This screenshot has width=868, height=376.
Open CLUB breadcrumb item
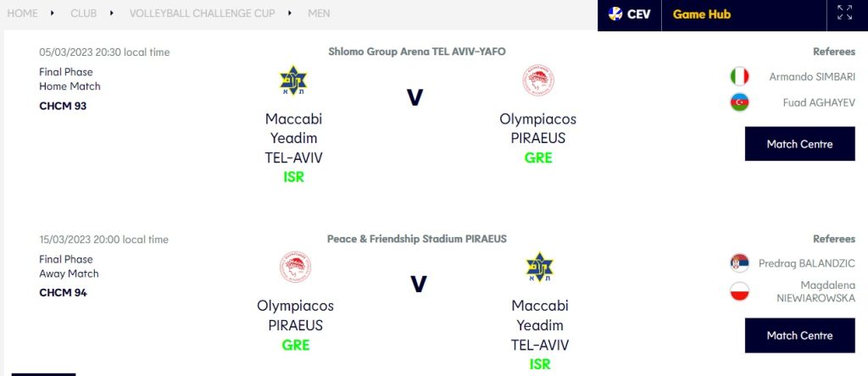click(x=83, y=14)
